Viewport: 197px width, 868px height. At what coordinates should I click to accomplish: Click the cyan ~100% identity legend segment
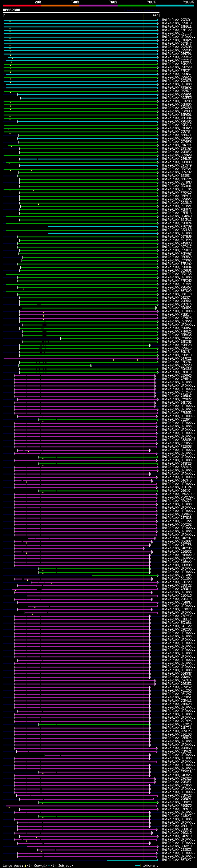175,6
